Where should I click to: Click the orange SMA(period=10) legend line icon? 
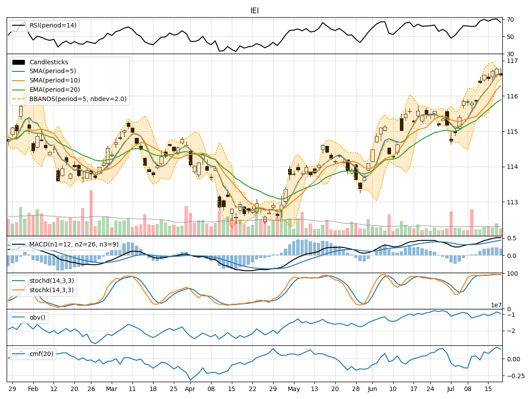(x=18, y=81)
